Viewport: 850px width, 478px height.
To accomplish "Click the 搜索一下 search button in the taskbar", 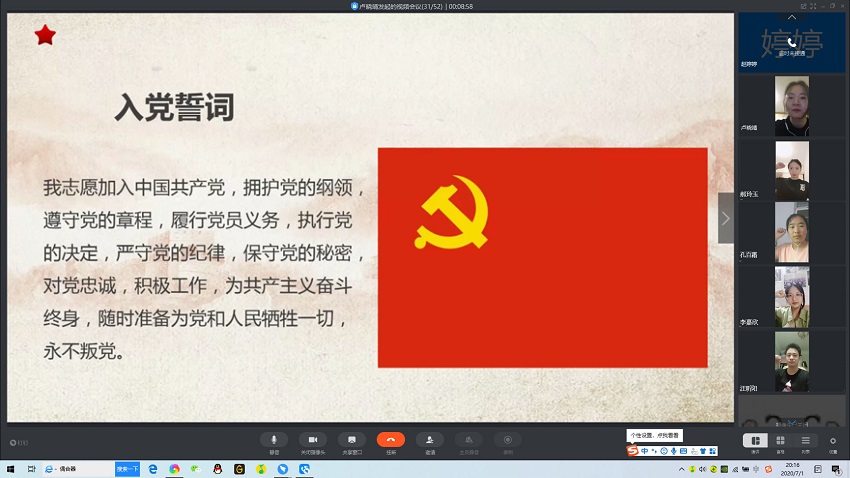I will point(127,468).
